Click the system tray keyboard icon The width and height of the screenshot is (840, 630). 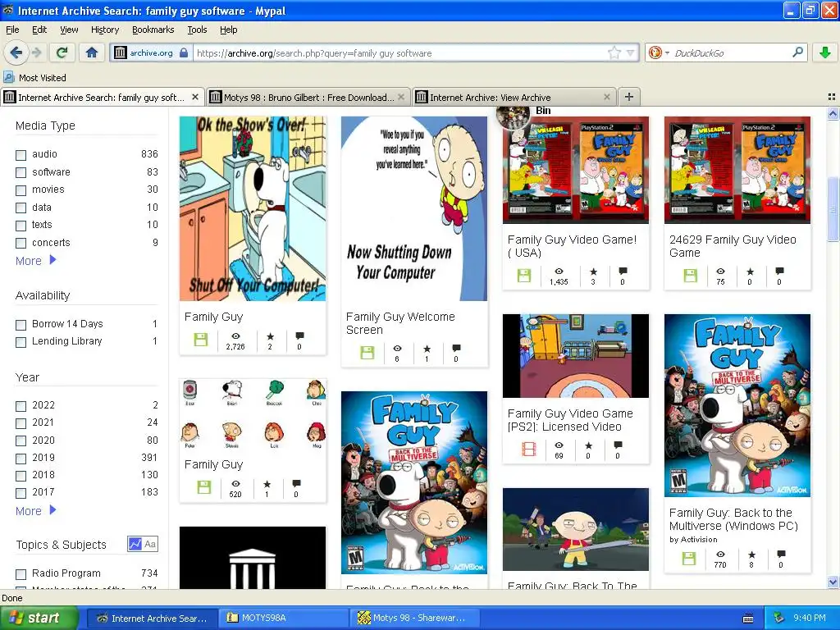coord(748,619)
